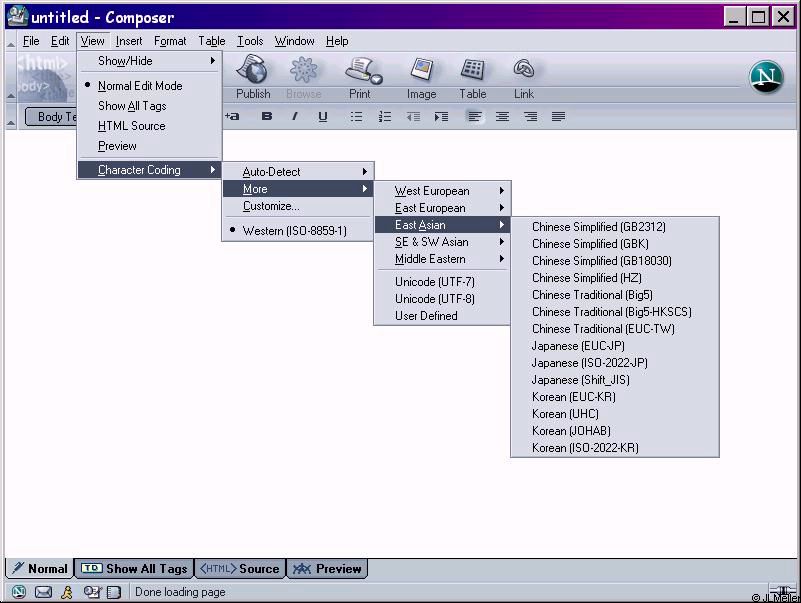The width and height of the screenshot is (801, 603).
Task: Open the File menu
Action: 31,41
